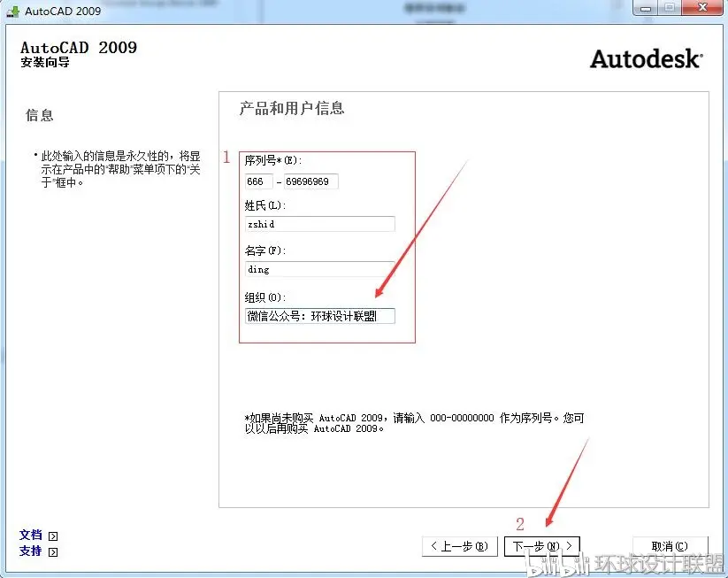The image size is (728, 578).
Task: Click the AutoCAD 2009 installer title bar icon
Action: (13, 12)
